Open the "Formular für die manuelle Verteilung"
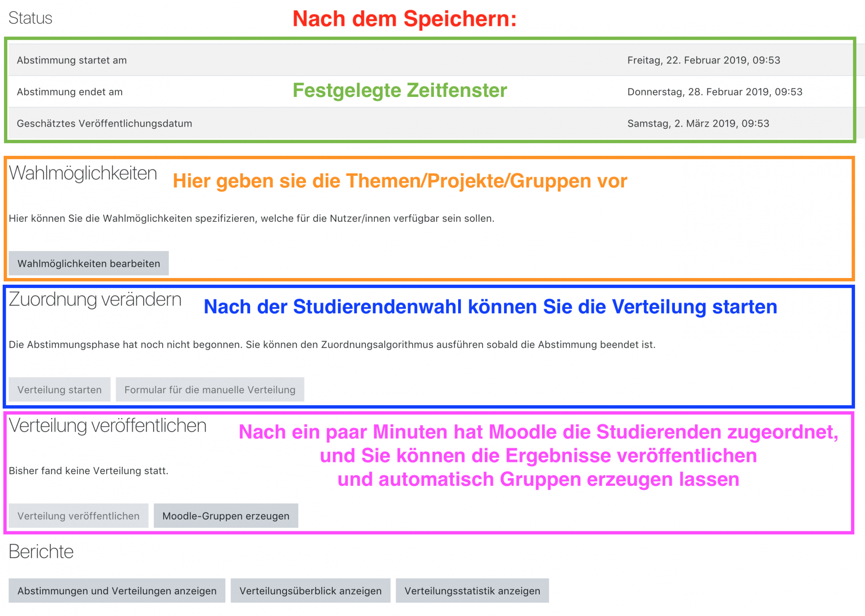The width and height of the screenshot is (865, 616). tap(210, 389)
